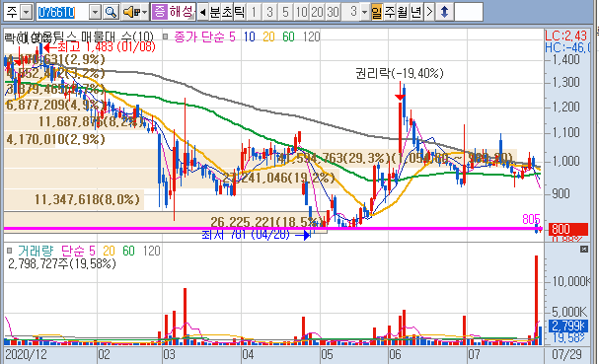Open the 주 market type dropdown
The width and height of the screenshot is (599, 364).
tap(26, 12)
